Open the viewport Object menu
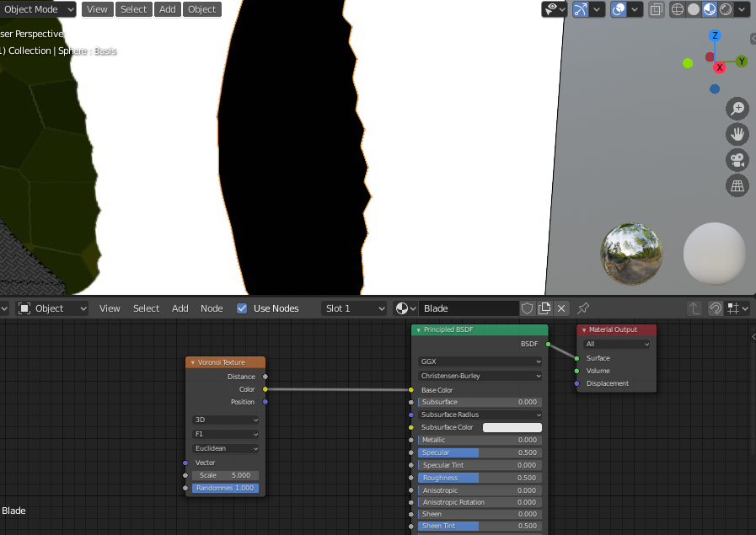 pyautogui.click(x=201, y=9)
